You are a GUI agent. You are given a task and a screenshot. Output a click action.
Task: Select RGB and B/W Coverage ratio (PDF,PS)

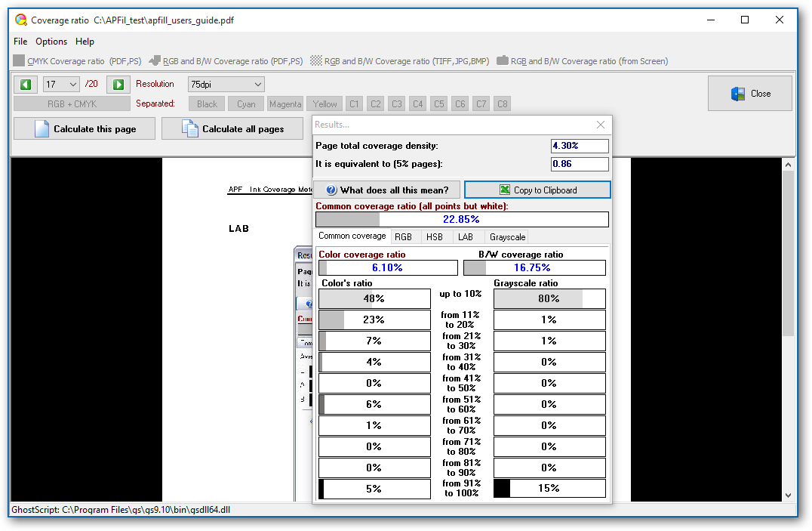(x=226, y=61)
